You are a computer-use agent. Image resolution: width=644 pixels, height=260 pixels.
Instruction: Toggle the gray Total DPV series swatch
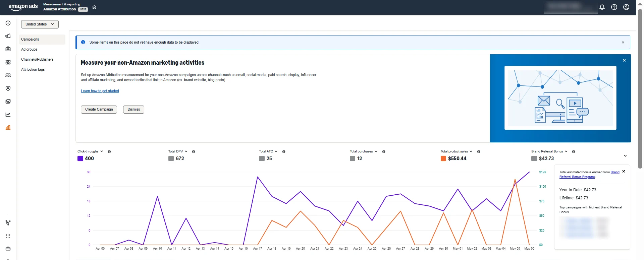pos(171,158)
